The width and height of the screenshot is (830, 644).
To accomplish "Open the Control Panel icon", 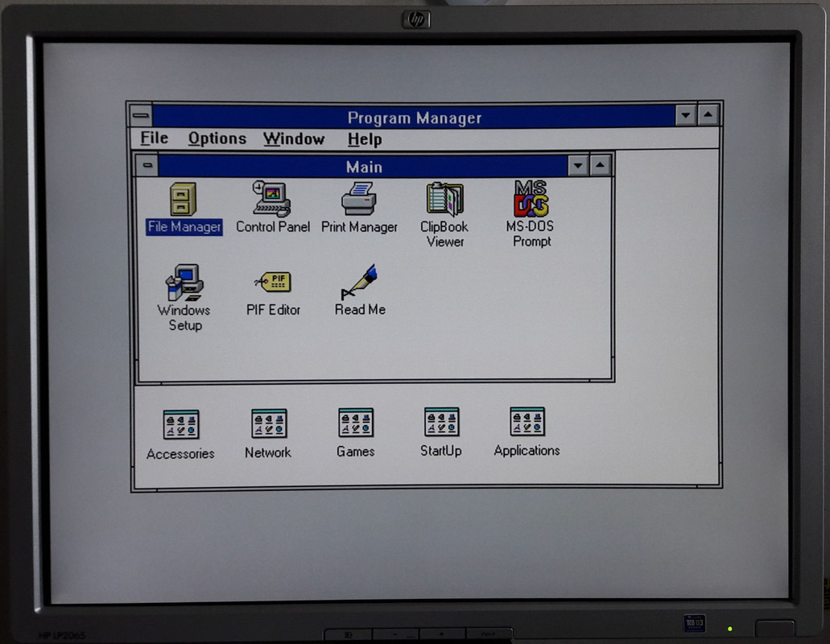I will tap(272, 200).
